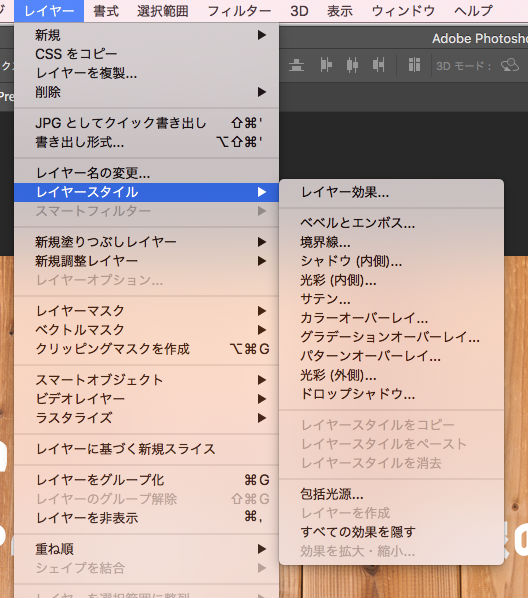Open the 選択範囲 menu
This screenshot has width=528, height=598.
click(163, 11)
